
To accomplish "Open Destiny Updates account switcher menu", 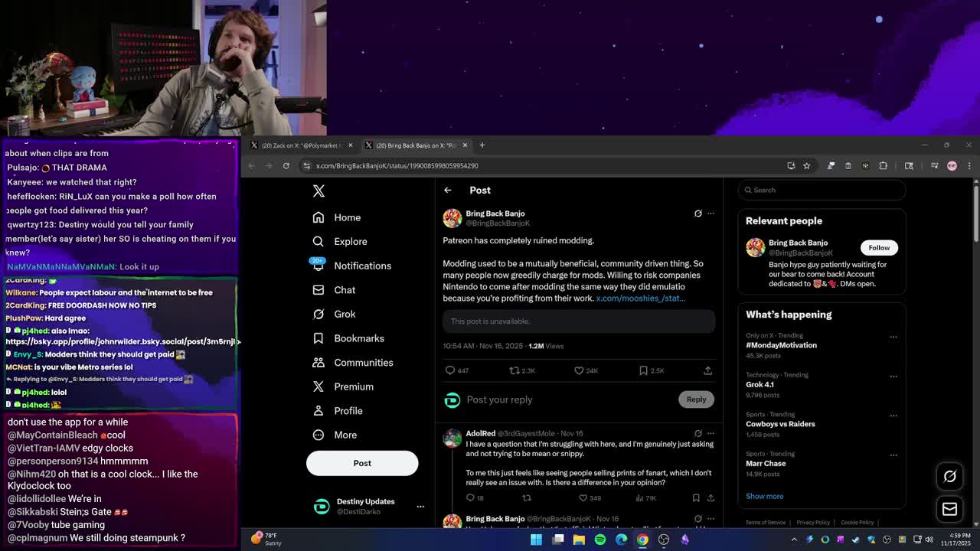I will (420, 507).
